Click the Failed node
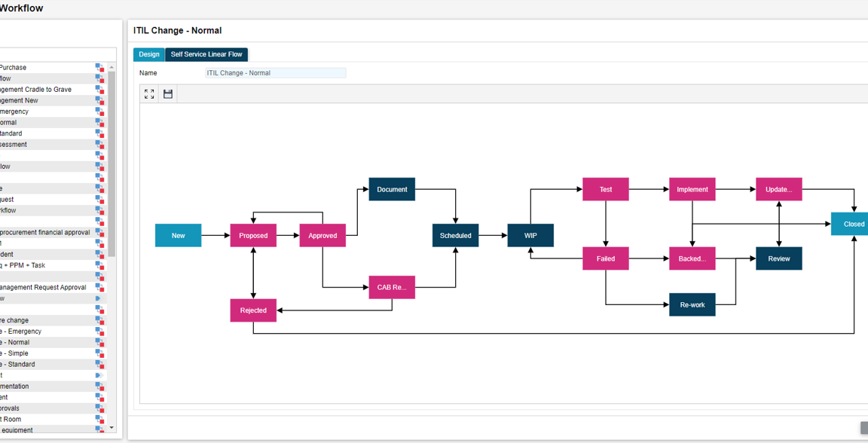 point(606,258)
